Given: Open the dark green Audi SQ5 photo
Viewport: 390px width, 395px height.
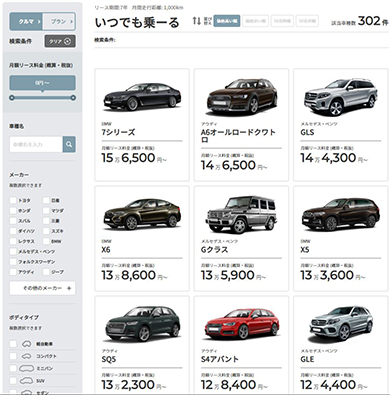Looking at the screenshot, I should pyautogui.click(x=143, y=323).
